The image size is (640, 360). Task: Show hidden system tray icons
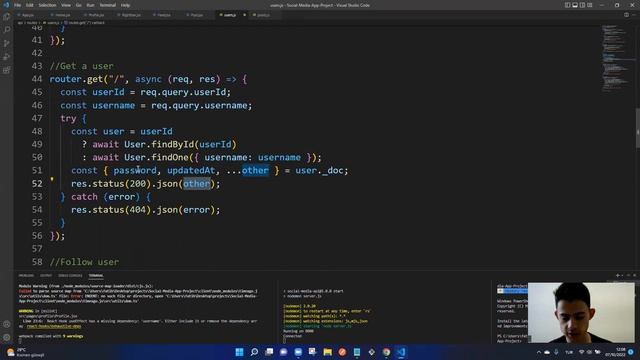tap(538, 352)
